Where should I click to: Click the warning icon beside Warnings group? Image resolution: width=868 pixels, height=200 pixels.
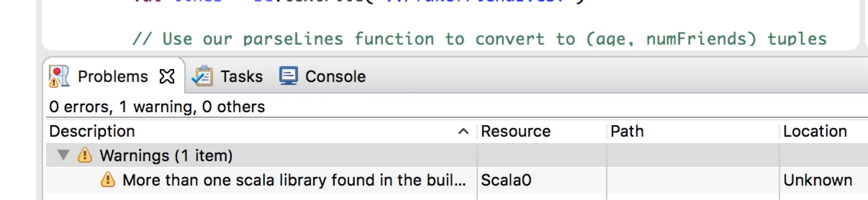click(85, 155)
